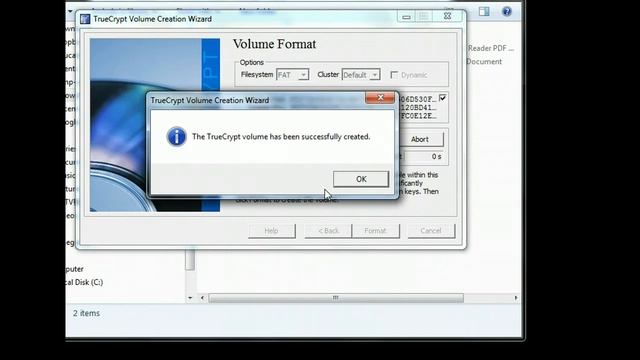Click the Cancel button in wizard
Viewport: 640px width, 360px height.
click(x=431, y=231)
